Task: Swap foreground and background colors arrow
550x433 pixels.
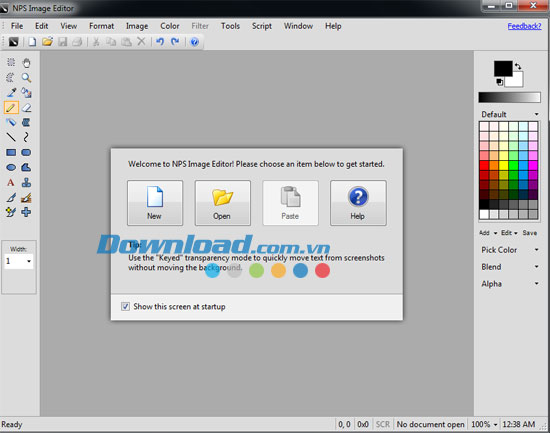Action: [x=518, y=66]
